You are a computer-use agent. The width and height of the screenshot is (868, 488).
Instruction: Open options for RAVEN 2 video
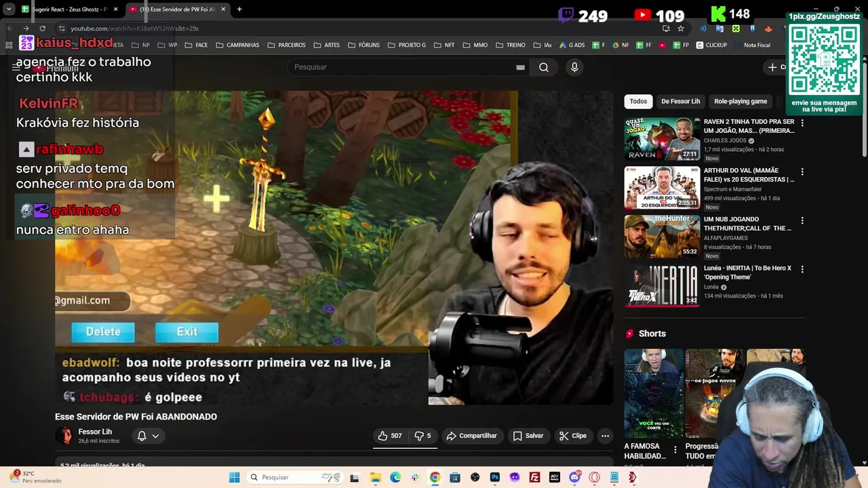[802, 123]
